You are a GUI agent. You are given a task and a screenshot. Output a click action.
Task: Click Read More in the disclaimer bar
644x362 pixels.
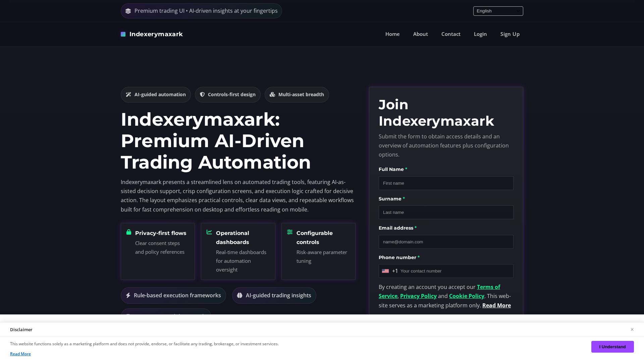(x=20, y=354)
